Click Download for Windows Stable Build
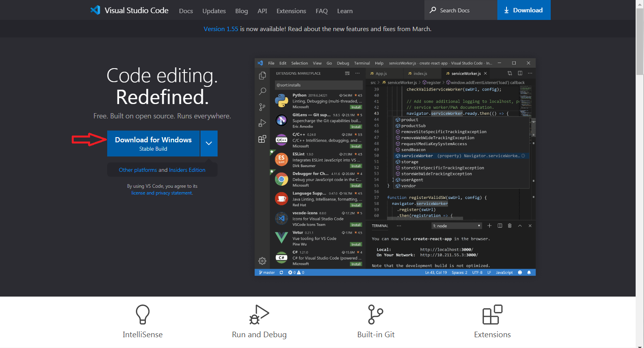 (153, 144)
